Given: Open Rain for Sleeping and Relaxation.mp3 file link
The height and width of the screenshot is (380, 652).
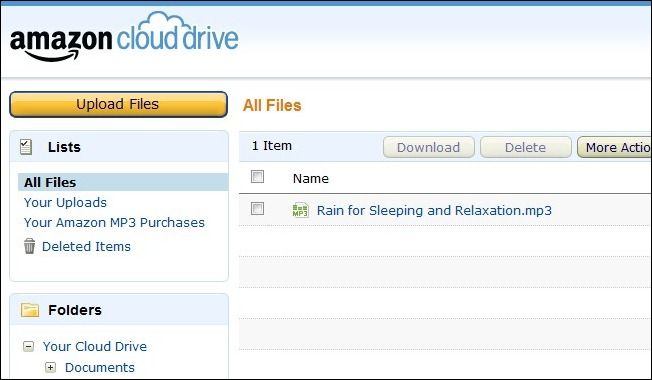Looking at the screenshot, I should (434, 210).
